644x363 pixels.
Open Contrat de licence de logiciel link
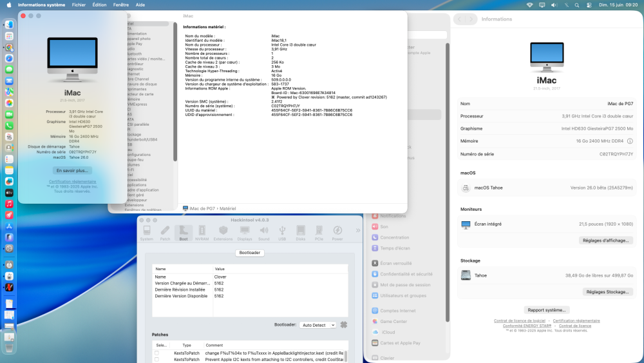click(x=520, y=320)
